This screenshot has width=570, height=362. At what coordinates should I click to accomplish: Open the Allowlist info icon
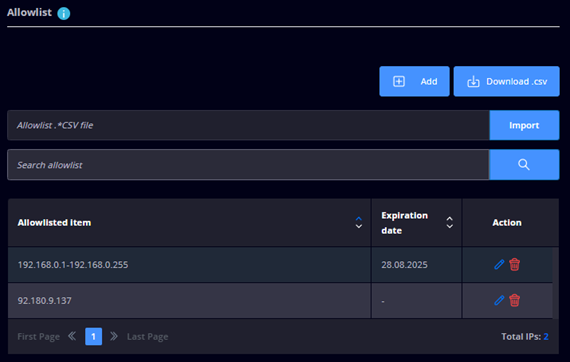tap(64, 14)
